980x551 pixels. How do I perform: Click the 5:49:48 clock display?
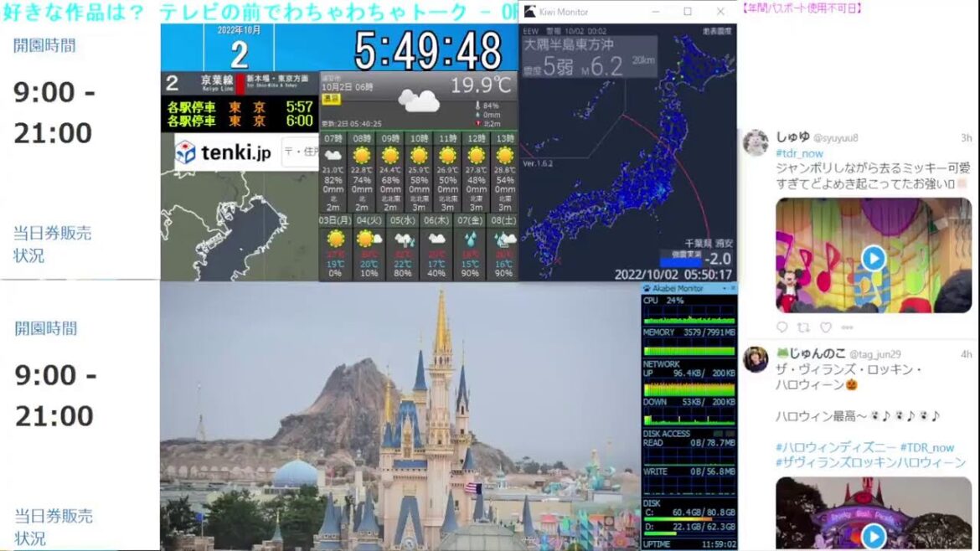(427, 50)
